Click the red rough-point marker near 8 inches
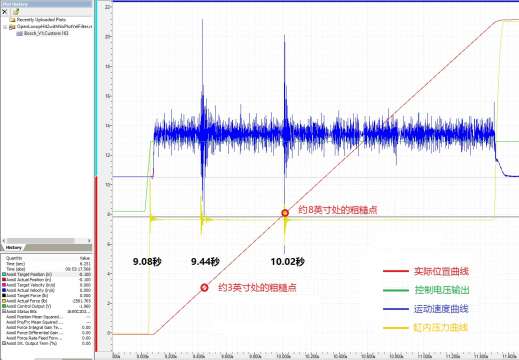This screenshot has height=360, width=519. tap(285, 213)
